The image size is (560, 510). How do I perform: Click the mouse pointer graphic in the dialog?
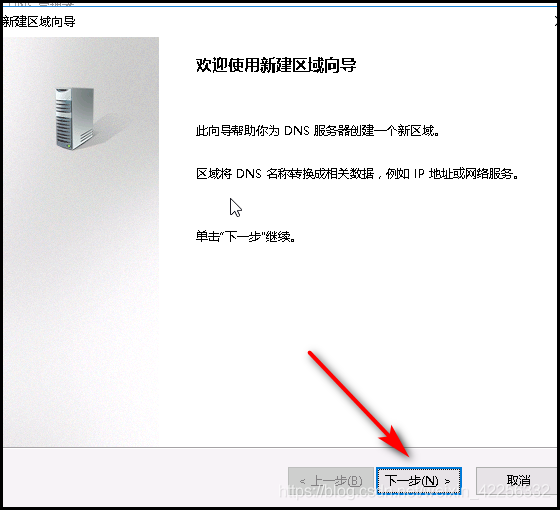point(235,208)
